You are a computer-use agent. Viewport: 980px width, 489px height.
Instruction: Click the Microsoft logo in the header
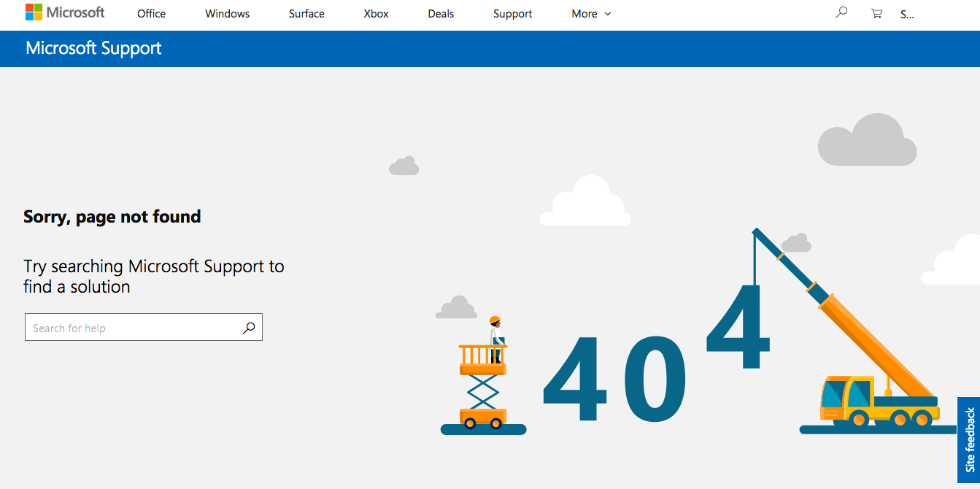tap(65, 12)
